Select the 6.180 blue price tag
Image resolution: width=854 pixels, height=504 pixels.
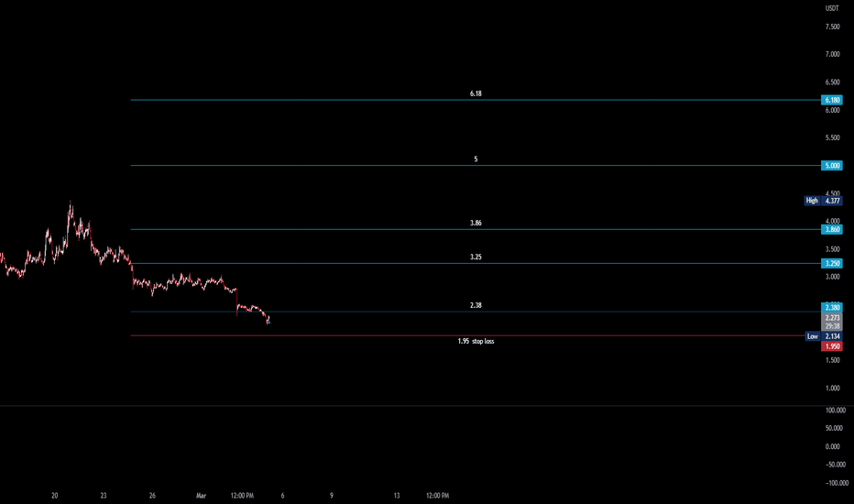click(x=832, y=100)
